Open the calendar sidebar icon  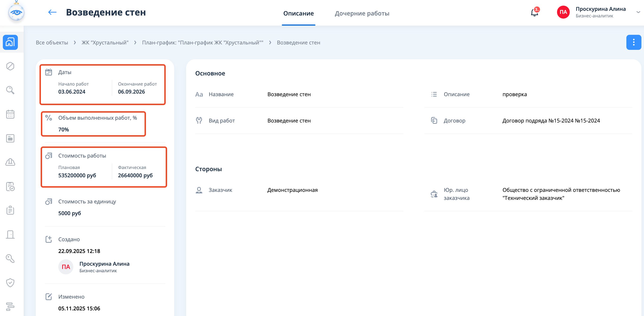coord(10,114)
